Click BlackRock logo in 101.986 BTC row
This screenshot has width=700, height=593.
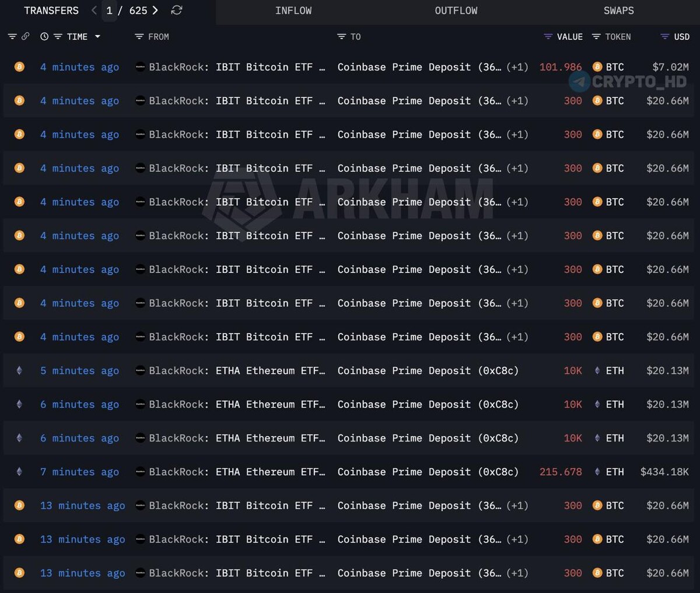140,67
